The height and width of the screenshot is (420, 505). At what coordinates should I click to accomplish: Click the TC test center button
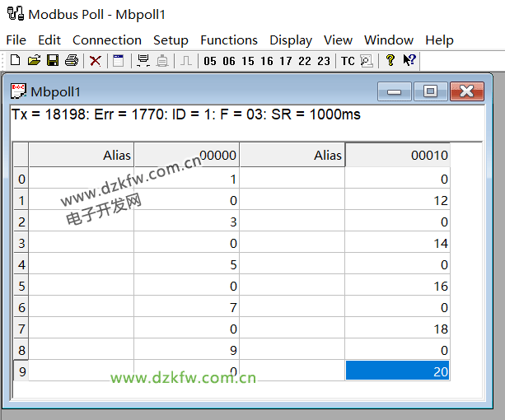click(348, 61)
